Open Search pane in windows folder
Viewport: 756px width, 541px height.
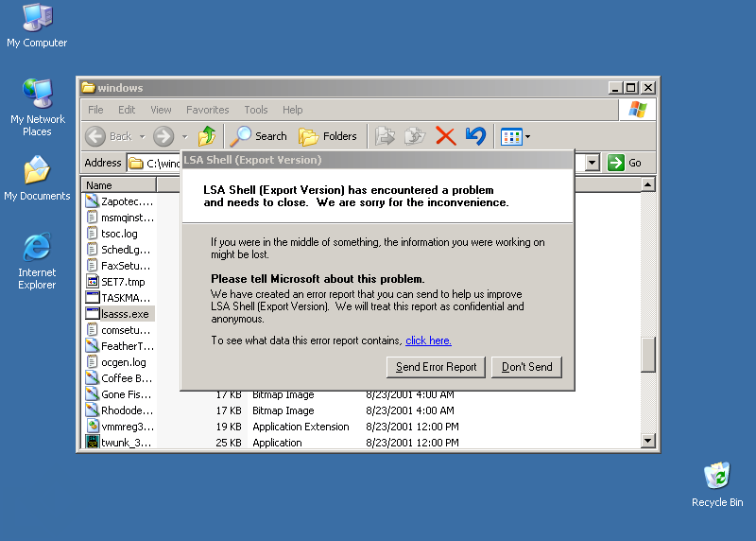click(258, 136)
